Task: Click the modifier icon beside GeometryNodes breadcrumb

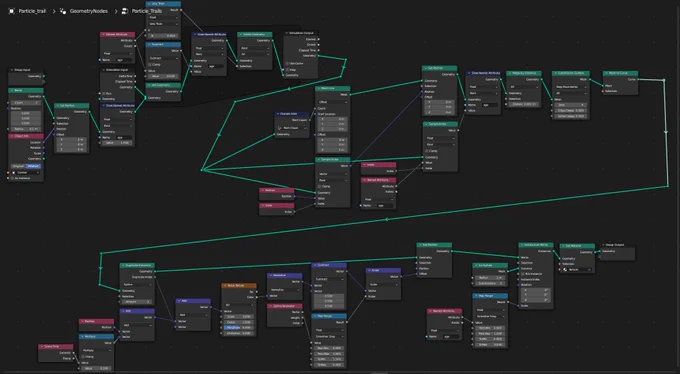Action: 63,11
